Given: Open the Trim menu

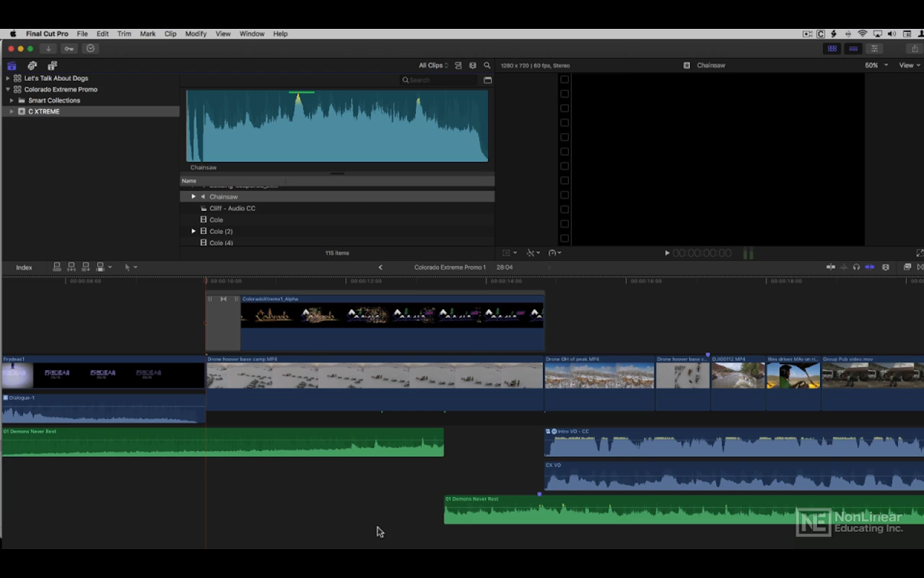Looking at the screenshot, I should point(124,34).
